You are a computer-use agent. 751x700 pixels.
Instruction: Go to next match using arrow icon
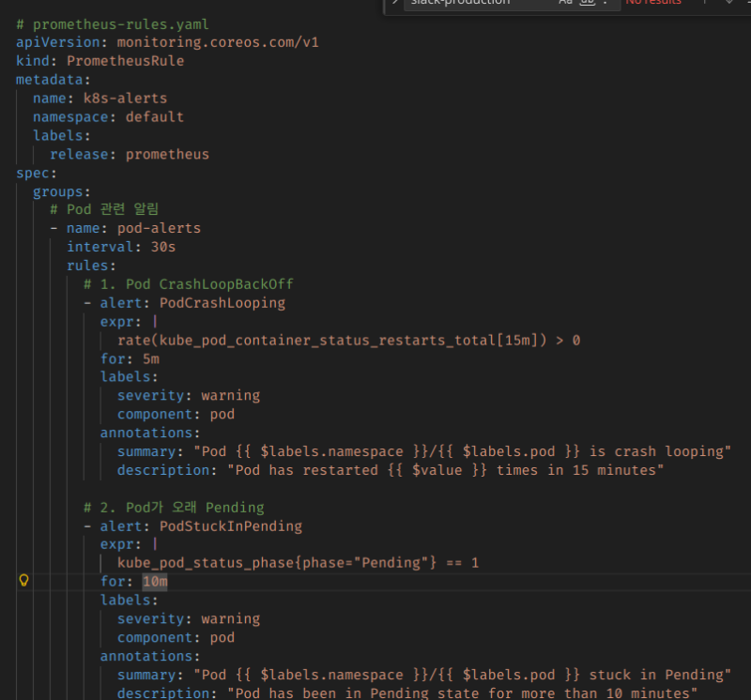[x=728, y=3]
